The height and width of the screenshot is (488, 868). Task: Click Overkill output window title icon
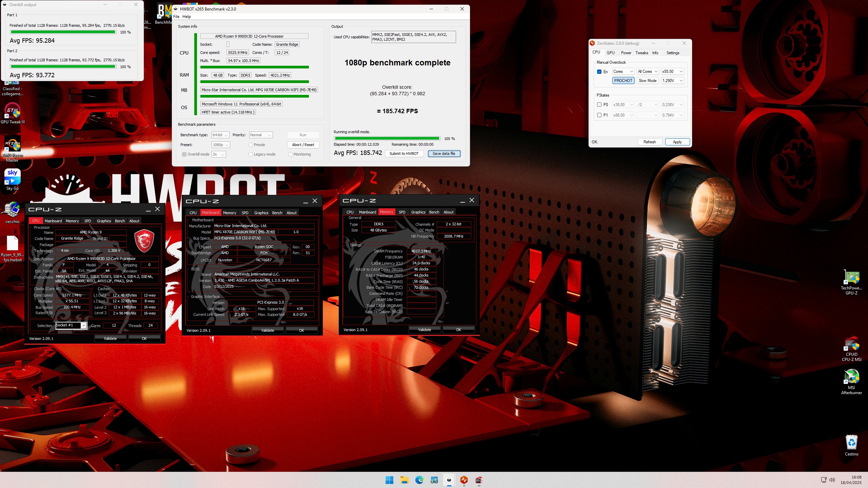point(5,5)
